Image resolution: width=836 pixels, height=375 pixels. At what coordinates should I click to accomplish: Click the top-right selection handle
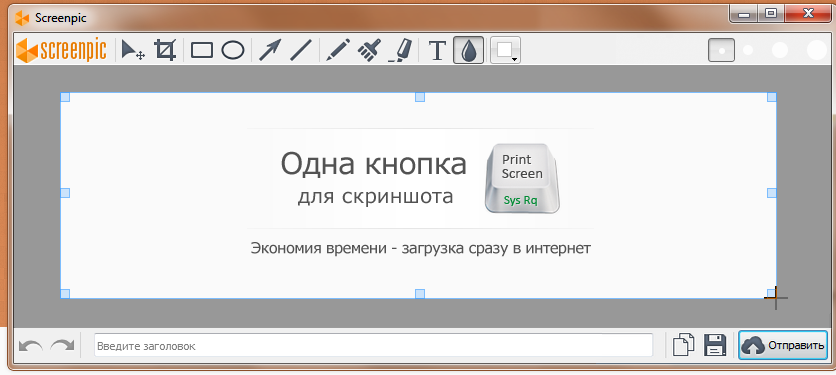(771, 97)
